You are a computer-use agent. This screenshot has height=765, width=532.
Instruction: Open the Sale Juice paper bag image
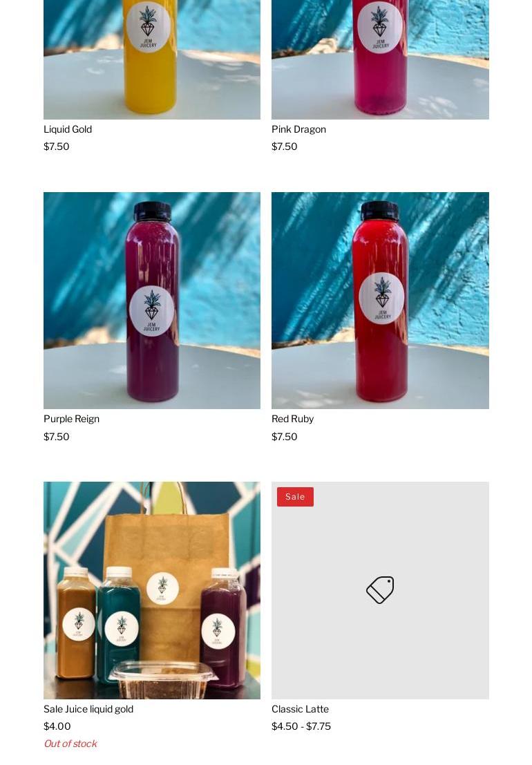[x=151, y=590]
